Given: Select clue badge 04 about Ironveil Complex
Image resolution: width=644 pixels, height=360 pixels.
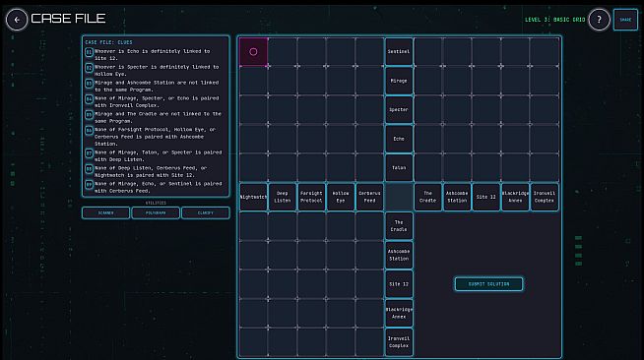Looking at the screenshot, I should pos(89,98).
